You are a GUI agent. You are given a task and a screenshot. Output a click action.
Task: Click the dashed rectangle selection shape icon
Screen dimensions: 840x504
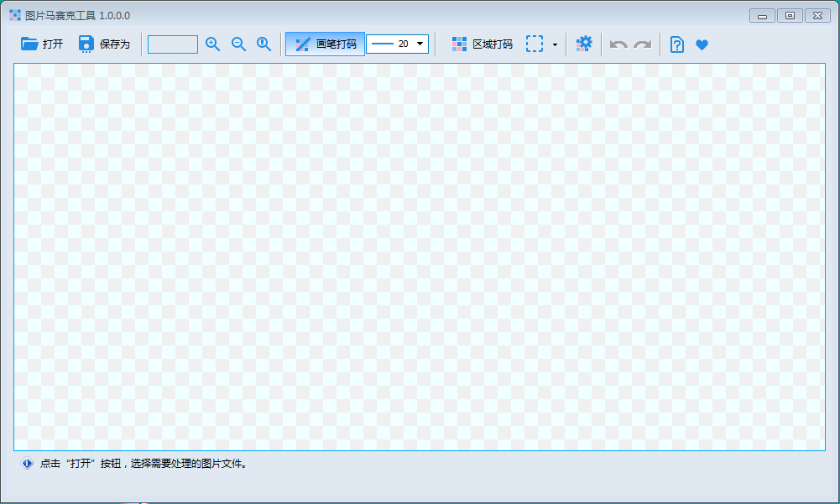535,44
